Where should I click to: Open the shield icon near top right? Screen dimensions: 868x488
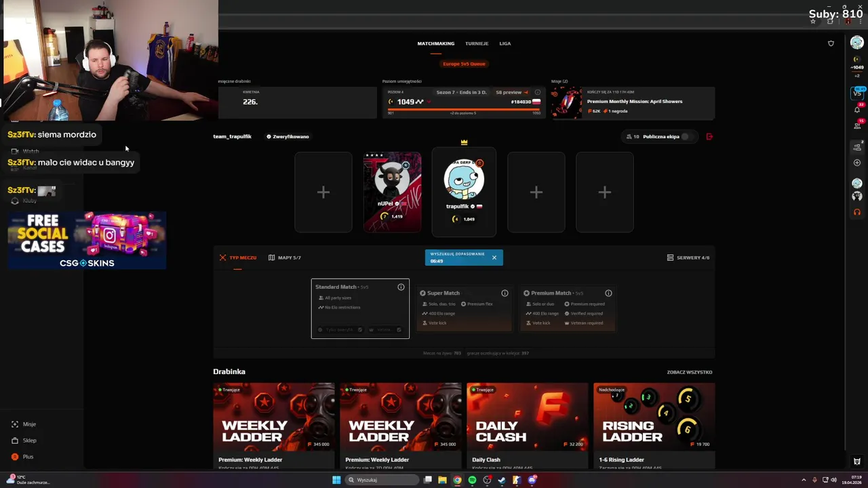(x=831, y=43)
